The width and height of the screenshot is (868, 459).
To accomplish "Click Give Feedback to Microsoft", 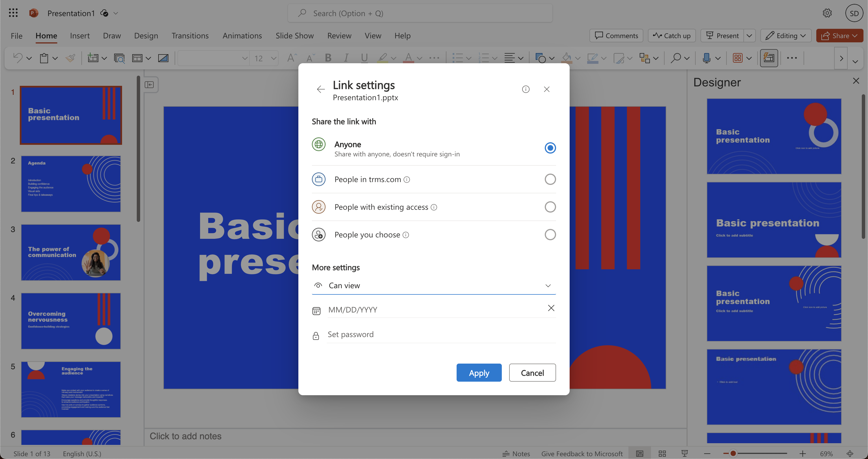I will (x=581, y=453).
